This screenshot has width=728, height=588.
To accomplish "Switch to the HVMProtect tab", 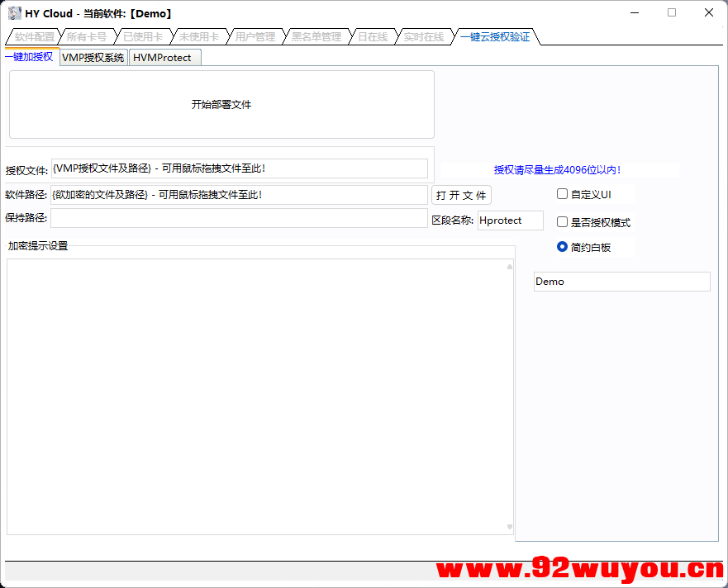I will click(164, 57).
